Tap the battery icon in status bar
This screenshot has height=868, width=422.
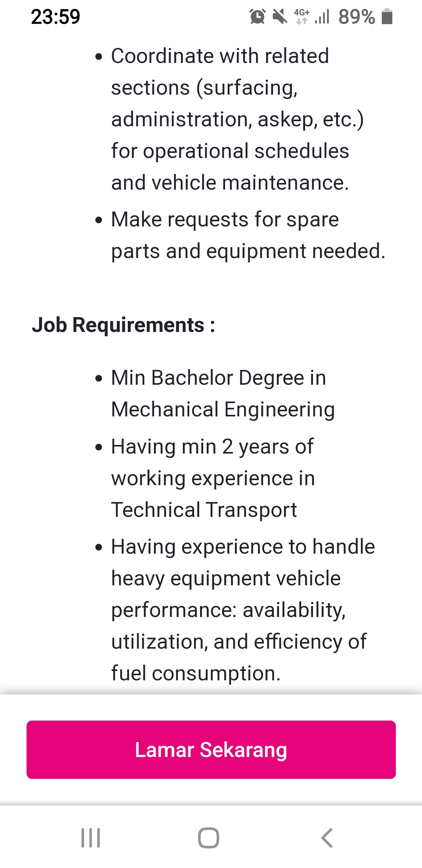point(387,16)
